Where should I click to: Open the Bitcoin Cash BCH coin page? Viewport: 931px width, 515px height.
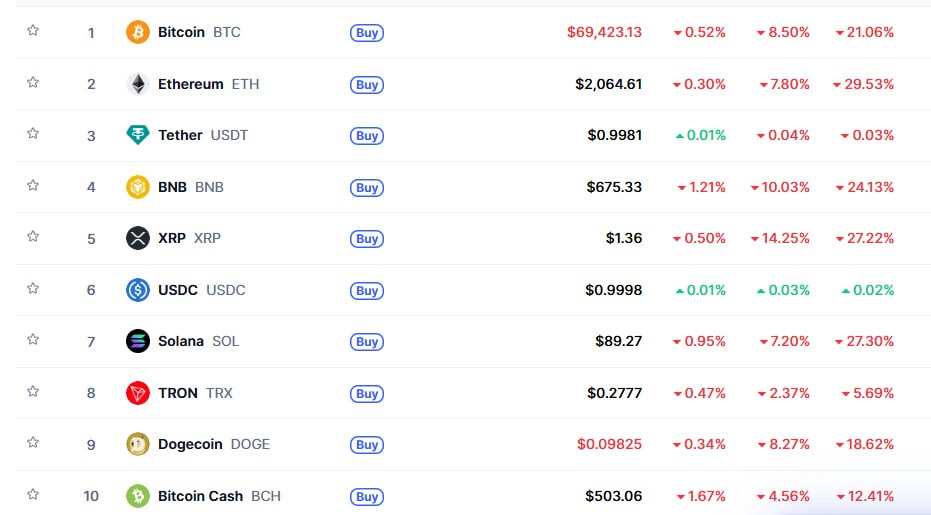tap(219, 496)
